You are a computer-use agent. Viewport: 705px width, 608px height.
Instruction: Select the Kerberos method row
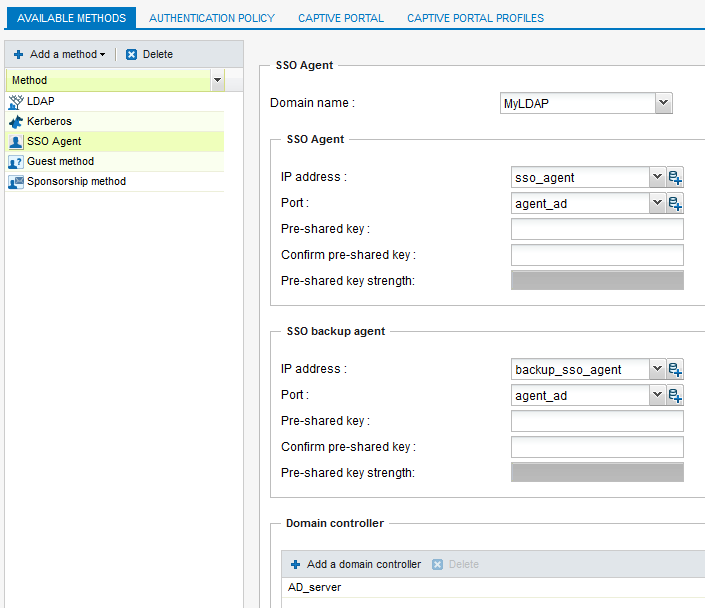pyautogui.click(x=115, y=121)
